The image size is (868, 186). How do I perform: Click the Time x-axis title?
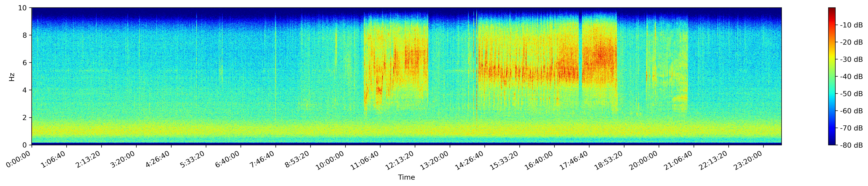coord(406,178)
